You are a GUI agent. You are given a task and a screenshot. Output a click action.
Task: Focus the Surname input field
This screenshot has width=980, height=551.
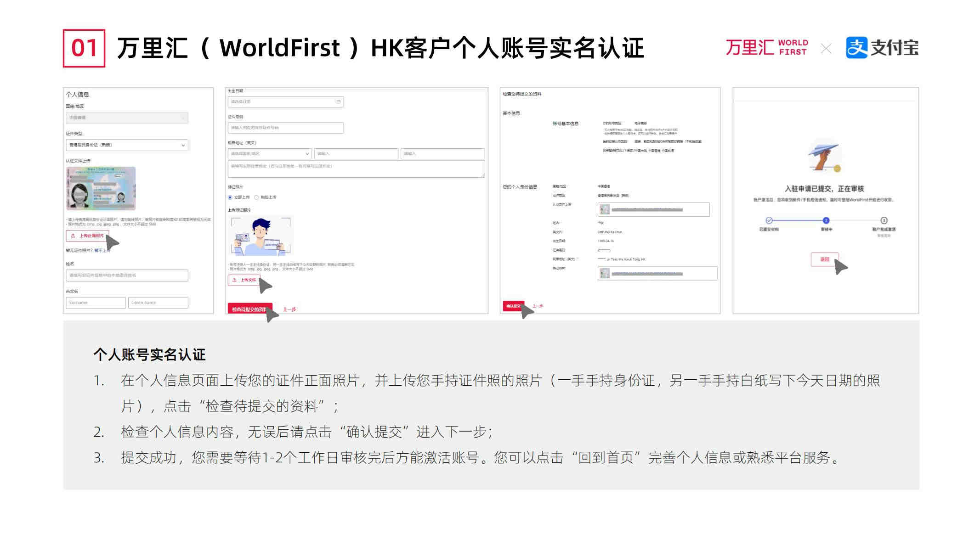[96, 303]
